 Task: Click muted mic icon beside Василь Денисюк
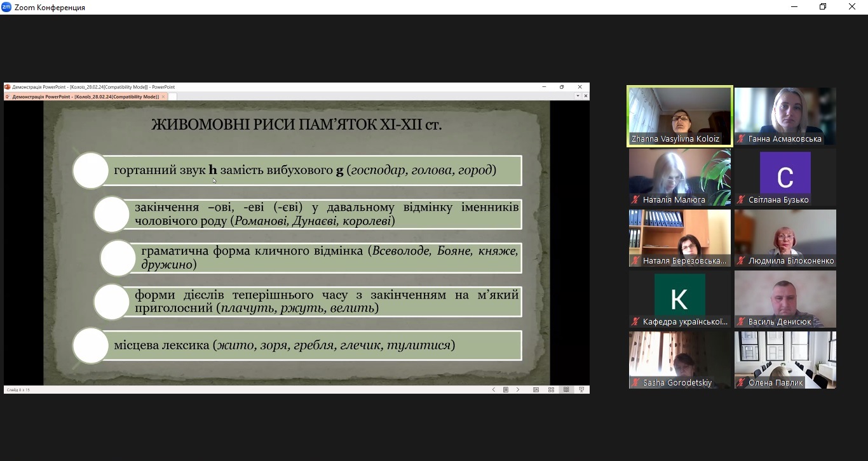tap(740, 322)
